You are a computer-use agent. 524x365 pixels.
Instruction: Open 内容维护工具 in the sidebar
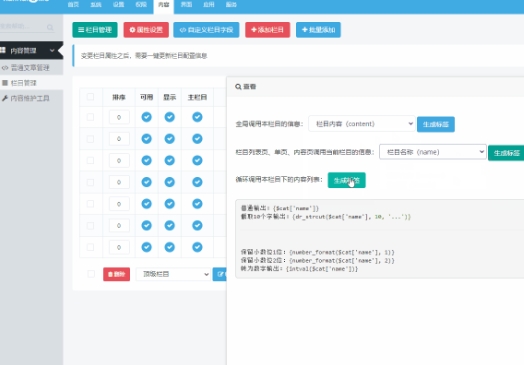(x=31, y=98)
